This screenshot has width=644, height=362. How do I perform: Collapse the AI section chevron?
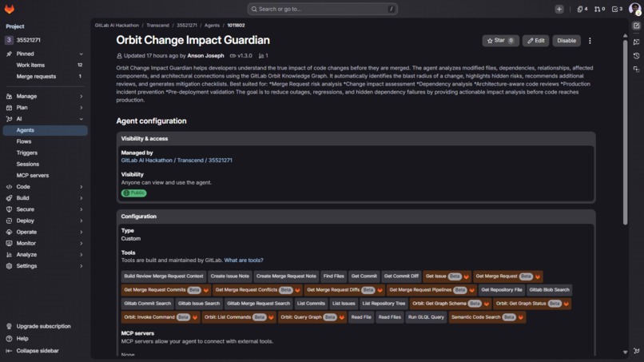point(81,119)
